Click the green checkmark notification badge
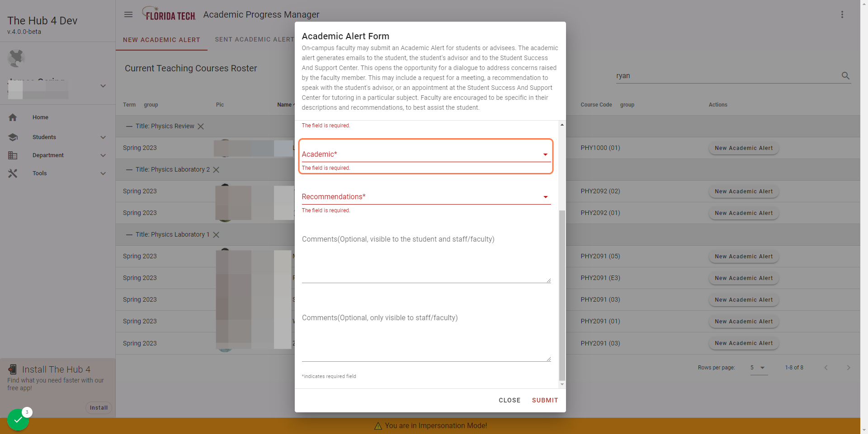Image resolution: width=868 pixels, height=434 pixels. [18, 420]
